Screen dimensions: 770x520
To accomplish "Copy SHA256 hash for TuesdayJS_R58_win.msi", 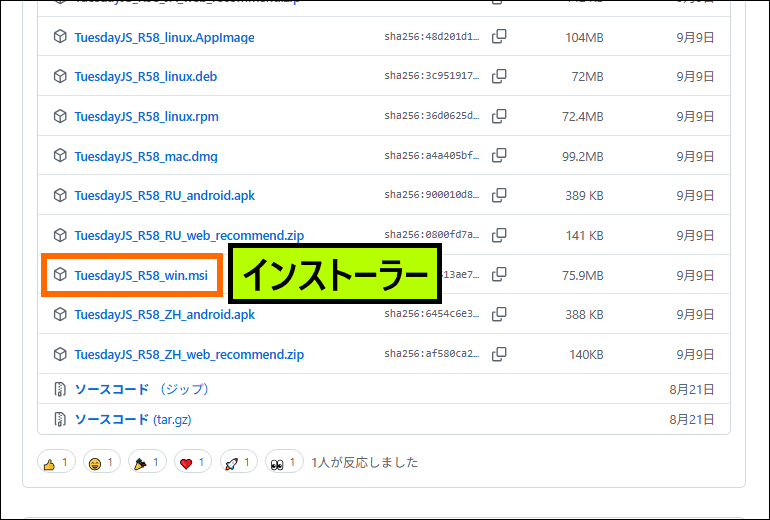I will pyautogui.click(x=499, y=274).
